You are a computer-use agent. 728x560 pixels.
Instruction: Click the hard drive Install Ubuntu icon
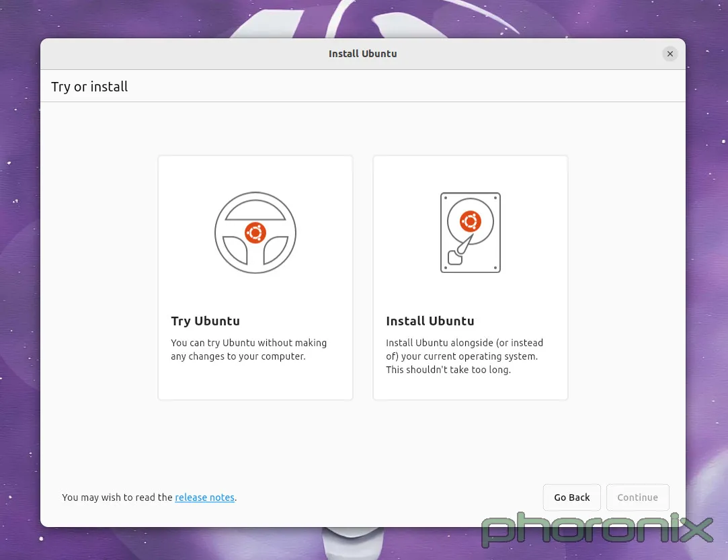point(471,233)
